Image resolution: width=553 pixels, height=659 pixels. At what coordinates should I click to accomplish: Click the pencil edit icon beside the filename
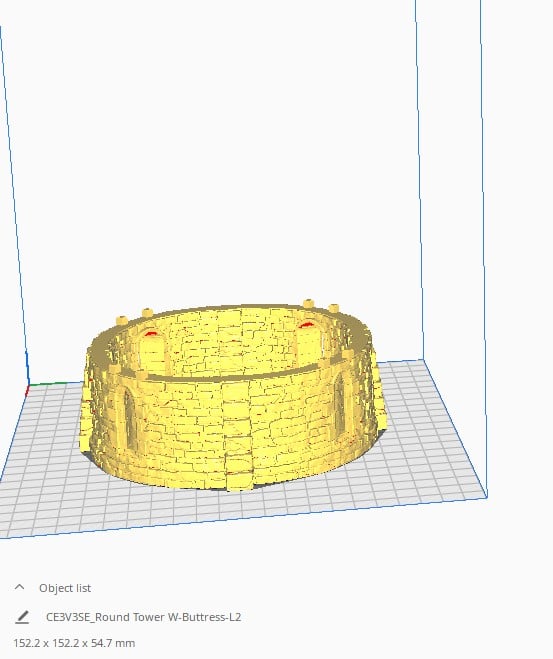22,617
